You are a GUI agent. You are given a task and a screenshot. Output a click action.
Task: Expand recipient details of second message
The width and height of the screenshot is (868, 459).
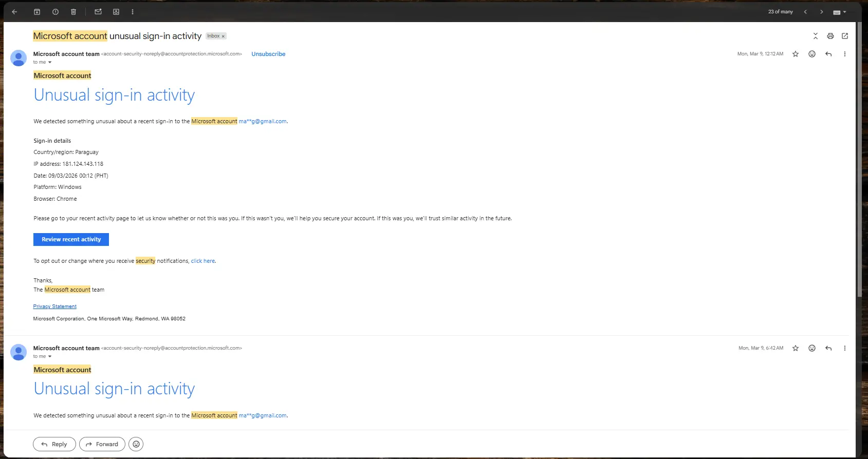pyautogui.click(x=50, y=356)
